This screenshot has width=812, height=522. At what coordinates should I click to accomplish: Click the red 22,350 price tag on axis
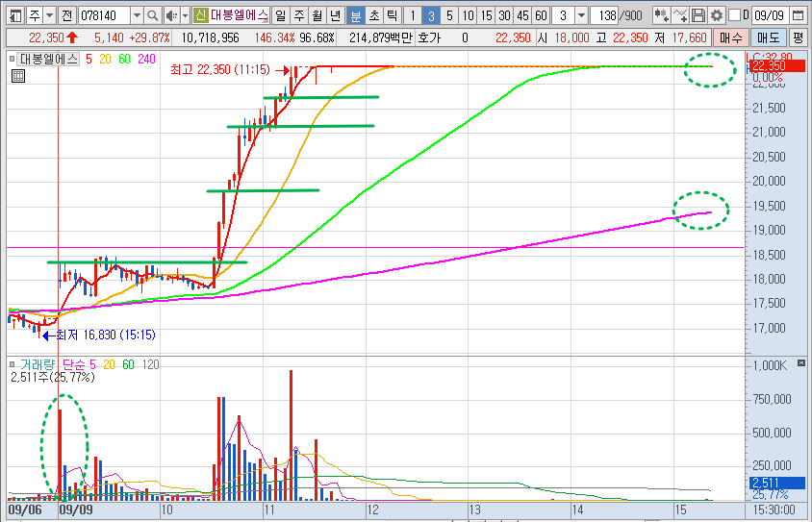pyautogui.click(x=776, y=66)
